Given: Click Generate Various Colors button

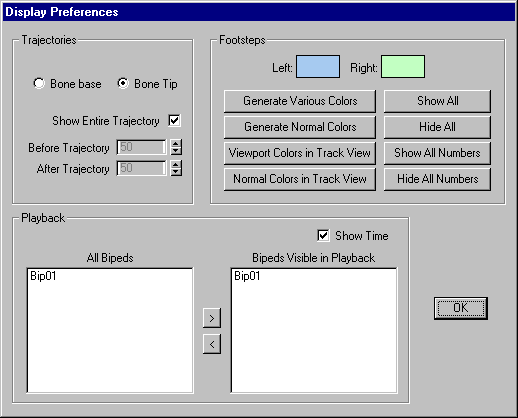Looking at the screenshot, I should 300,101.
